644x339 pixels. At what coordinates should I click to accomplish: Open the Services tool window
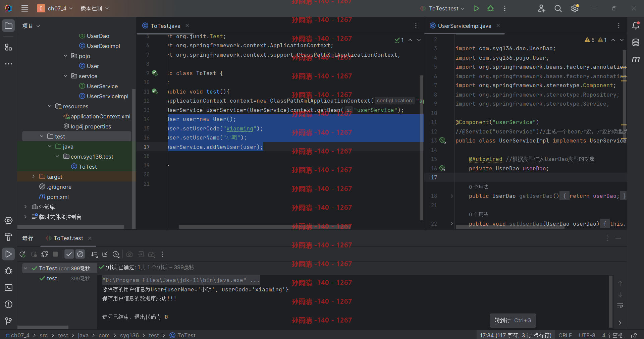tap(8, 221)
